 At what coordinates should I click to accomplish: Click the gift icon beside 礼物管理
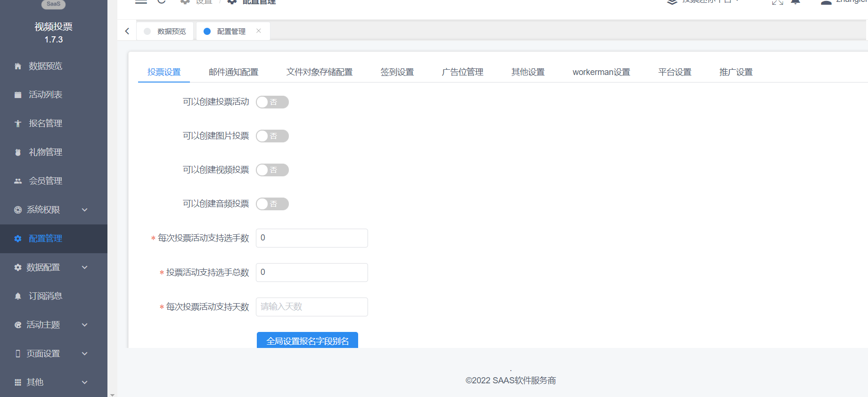coord(18,153)
